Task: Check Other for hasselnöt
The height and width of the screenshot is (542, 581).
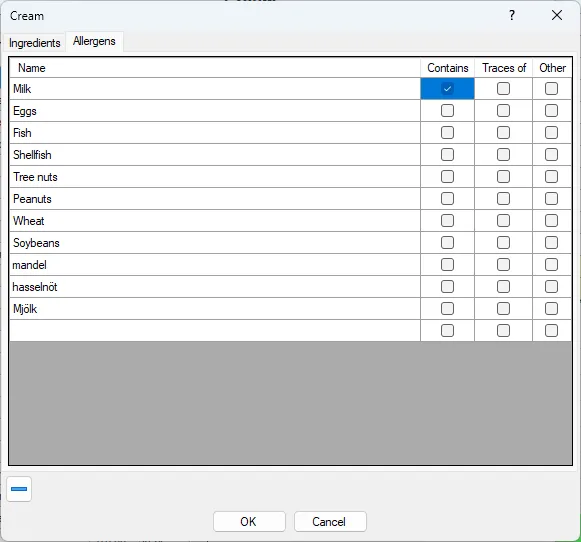Action: click(x=551, y=287)
